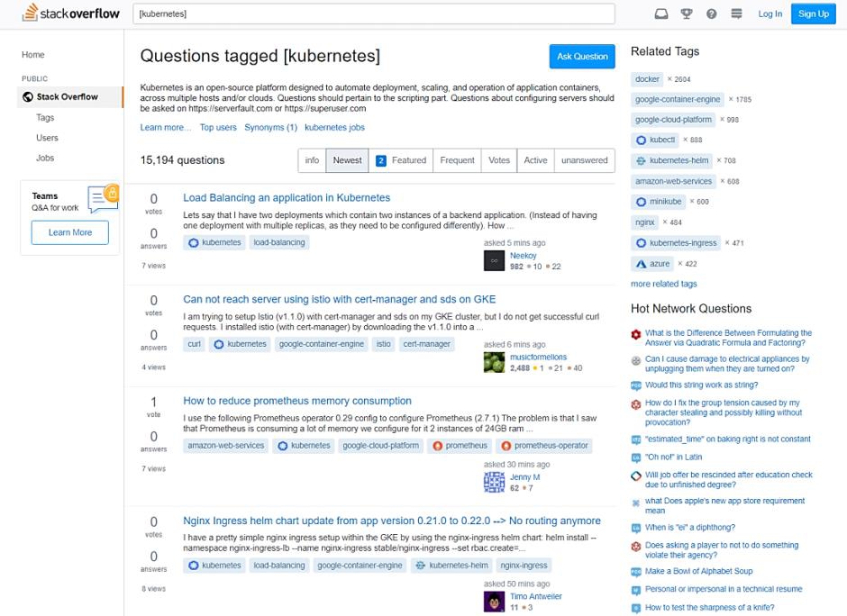Click the Stack Overflow logo
The width and height of the screenshot is (847, 616).
(71, 13)
